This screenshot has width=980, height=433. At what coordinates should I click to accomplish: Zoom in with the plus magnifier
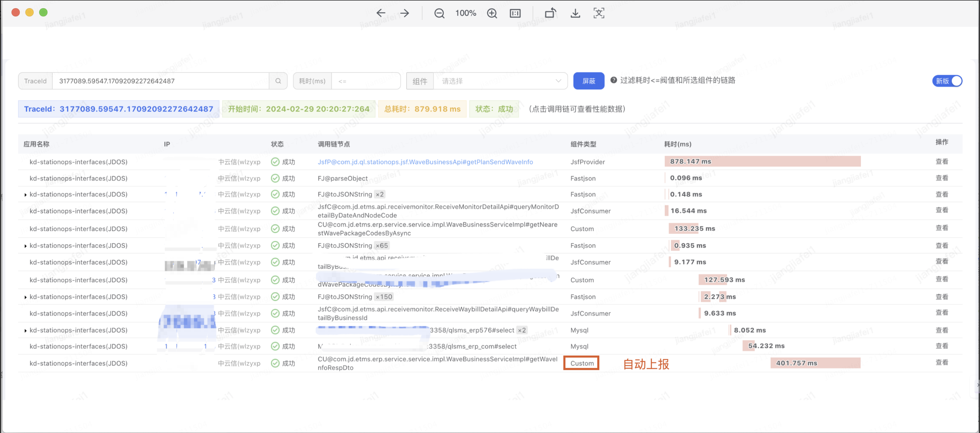click(x=492, y=13)
